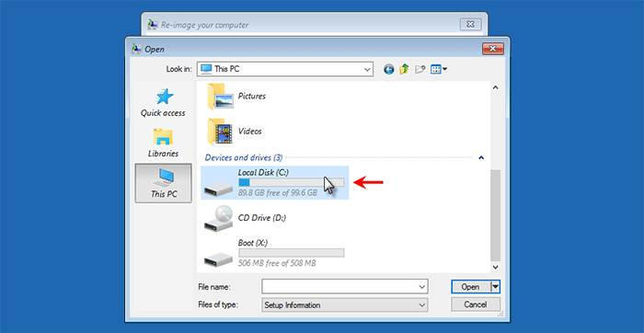Open the View Menu icon

[439, 69]
